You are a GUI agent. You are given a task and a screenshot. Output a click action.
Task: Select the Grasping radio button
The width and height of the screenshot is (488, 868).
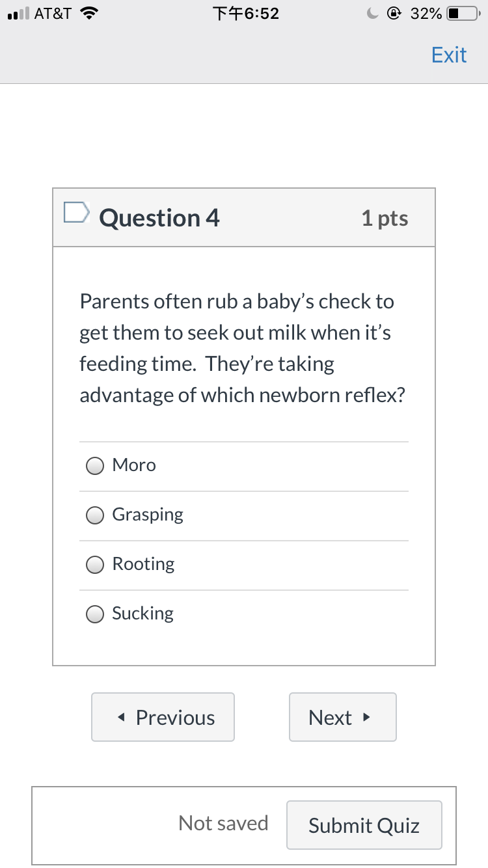(x=95, y=515)
